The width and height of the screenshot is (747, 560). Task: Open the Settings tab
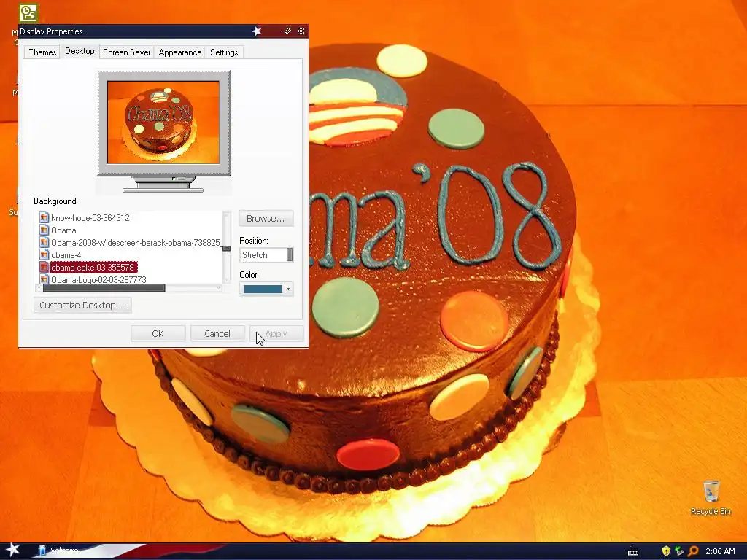[x=224, y=52]
